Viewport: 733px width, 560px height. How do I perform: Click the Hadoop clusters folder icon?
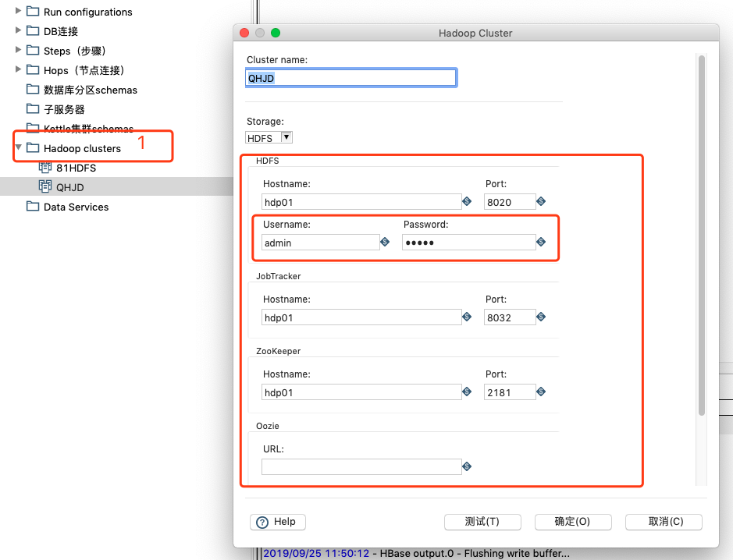33,147
